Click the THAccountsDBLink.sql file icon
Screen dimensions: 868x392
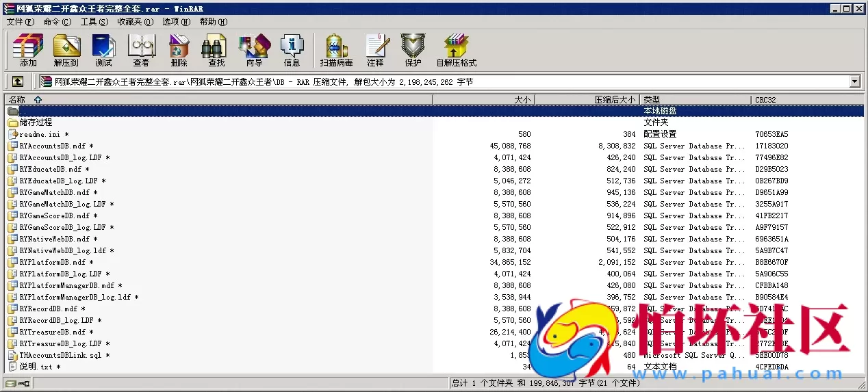(13, 355)
